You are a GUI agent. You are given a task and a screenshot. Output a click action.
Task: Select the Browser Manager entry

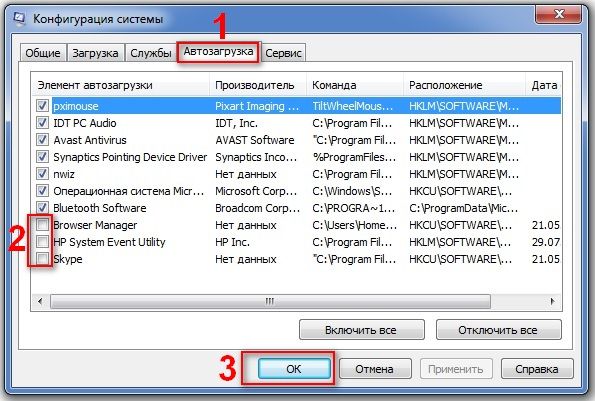pos(95,225)
